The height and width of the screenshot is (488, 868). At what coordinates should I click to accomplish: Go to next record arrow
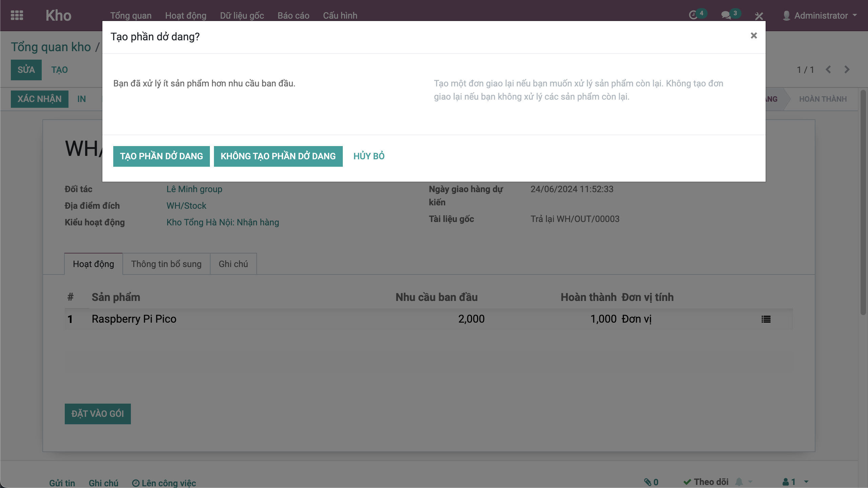[x=847, y=69]
